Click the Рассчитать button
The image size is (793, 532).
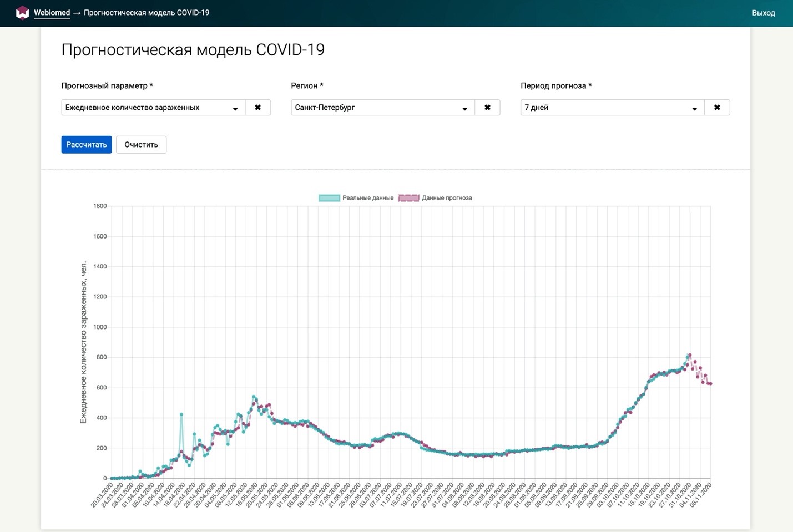[x=87, y=145]
